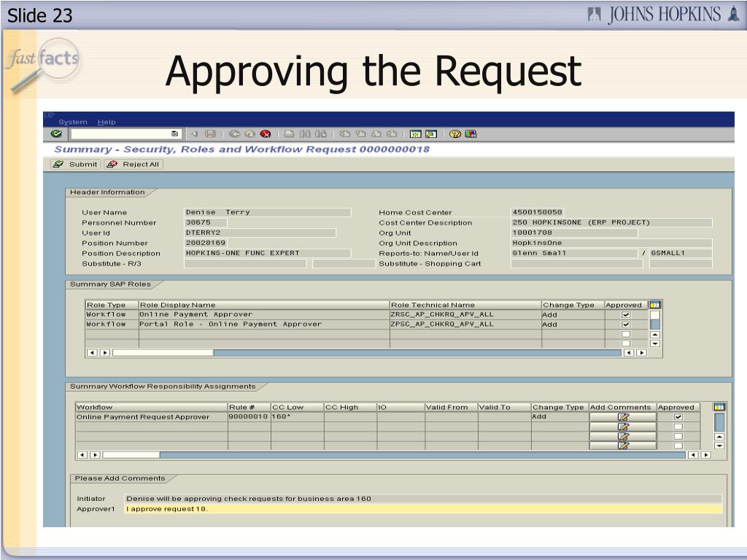Click the green Back arrow icon
Screen dimensions: 747x560
point(234,134)
